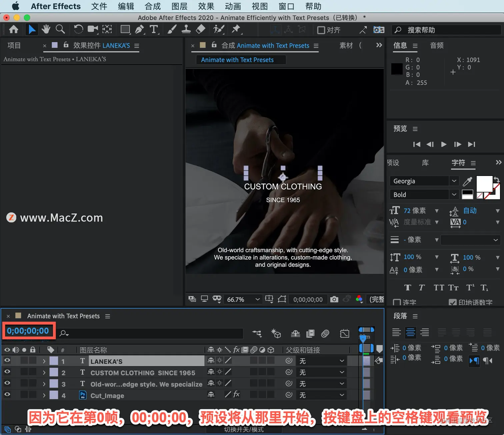Open the Composition Mini-Flowchart icon in timeline
Image resolution: width=504 pixels, height=435 pixels.
[x=257, y=333]
